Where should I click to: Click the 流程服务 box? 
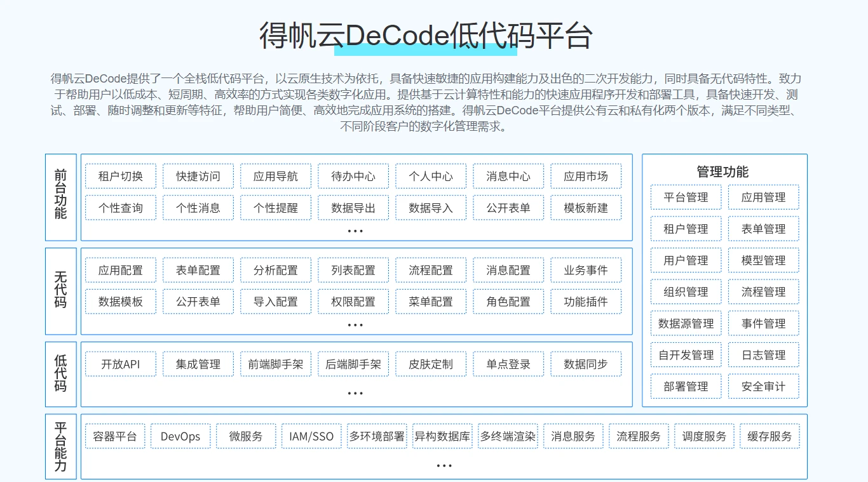[x=639, y=437]
